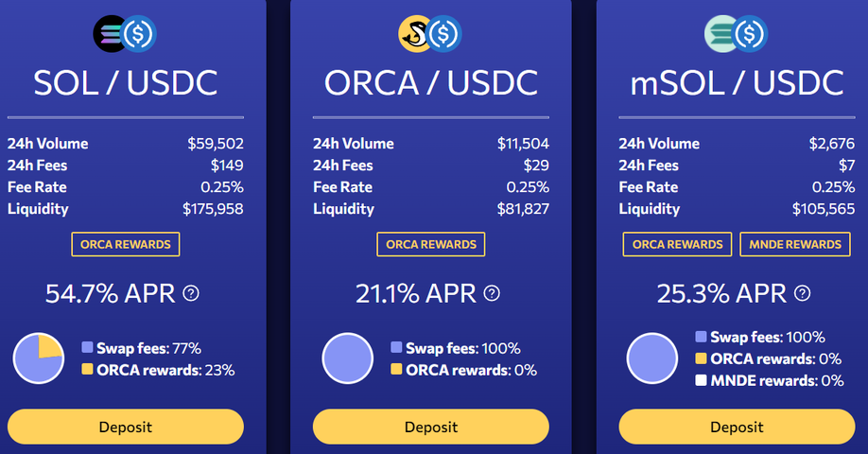Select the ORCA / USDC pool title

pos(431,82)
